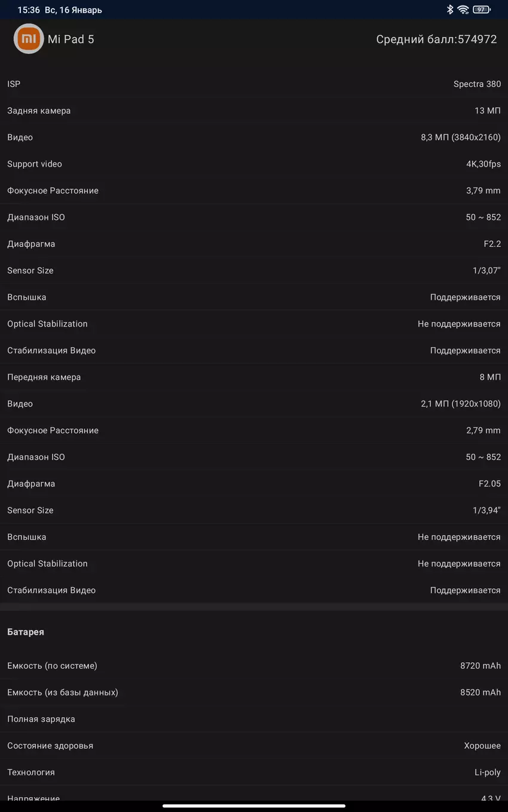
Task: Select the Емкость (из базы данных) row
Action: point(254,693)
